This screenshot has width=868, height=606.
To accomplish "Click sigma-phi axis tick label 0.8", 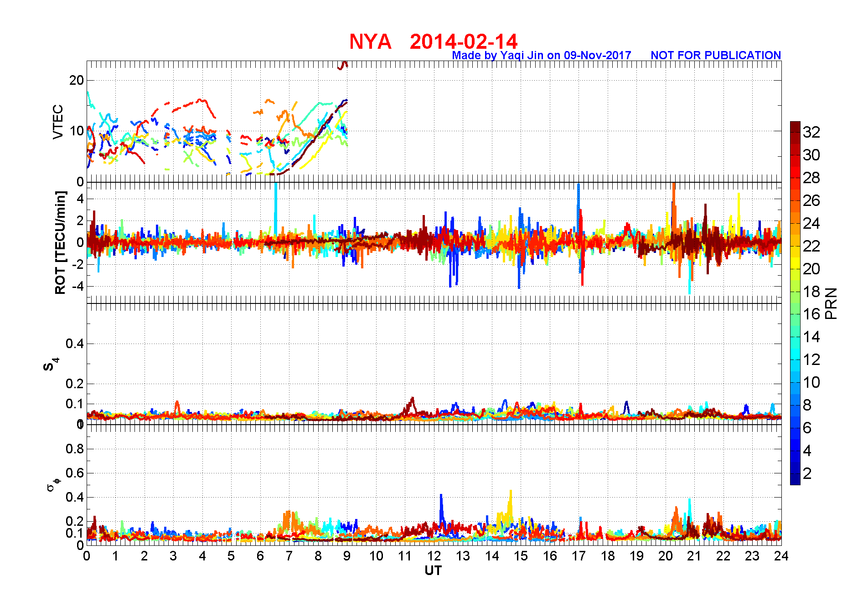I will pyautogui.click(x=75, y=449).
